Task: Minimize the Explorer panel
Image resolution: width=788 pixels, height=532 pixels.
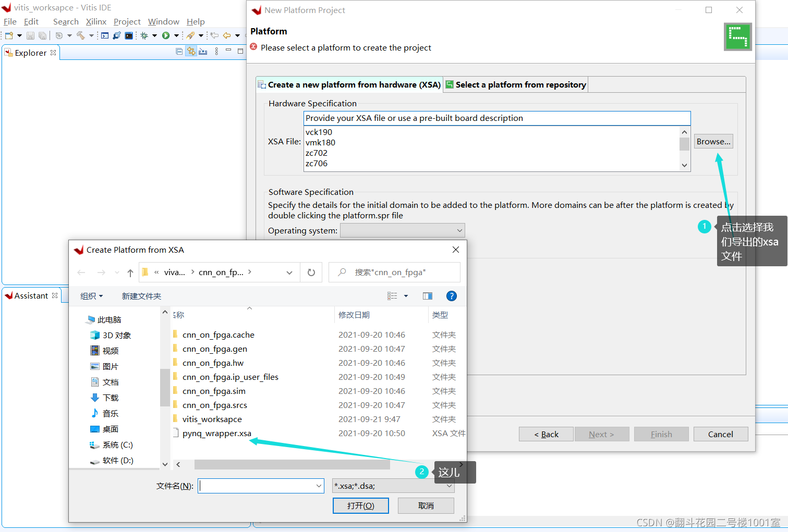Action: pos(228,51)
